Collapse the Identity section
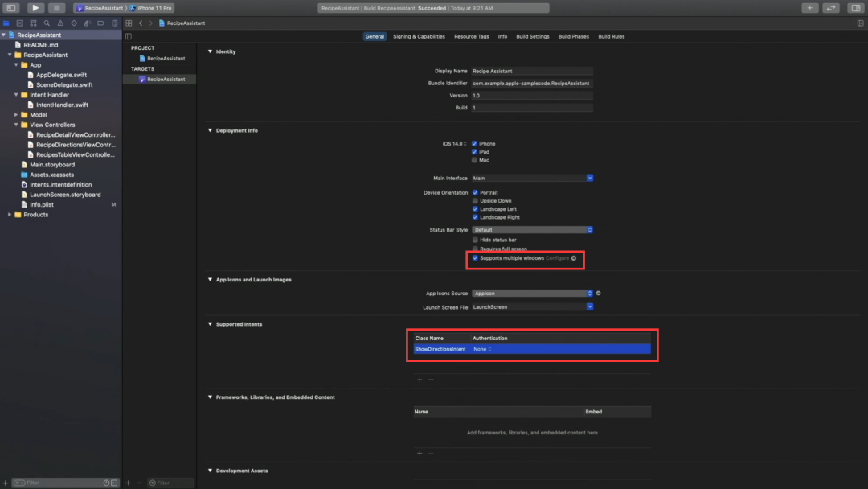Screen dimensions: 868x489 click(211, 51)
